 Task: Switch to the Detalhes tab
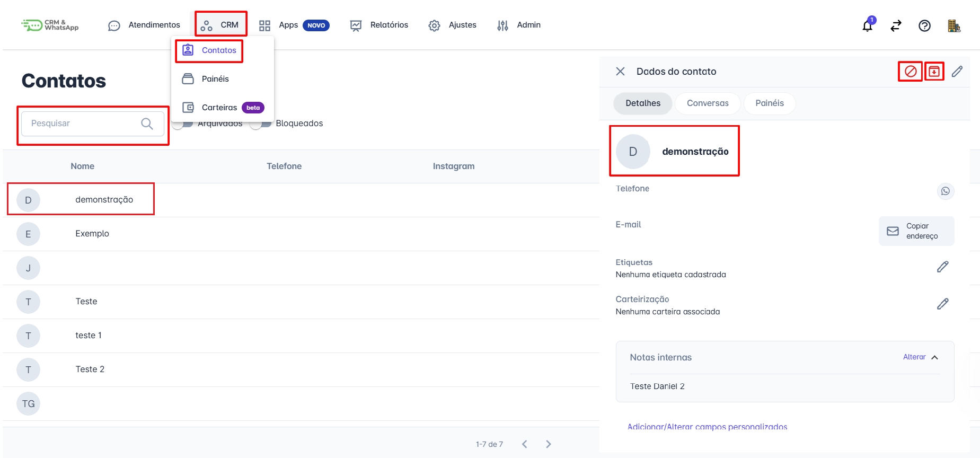click(x=643, y=103)
